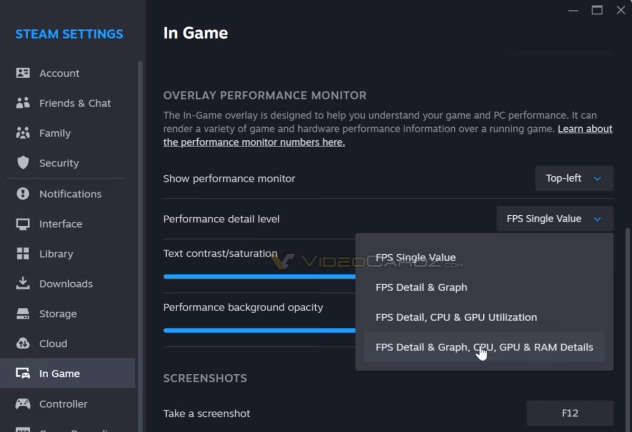The width and height of the screenshot is (632, 432).
Task: Expand the Show performance monitor Top-left dropdown
Action: (573, 179)
